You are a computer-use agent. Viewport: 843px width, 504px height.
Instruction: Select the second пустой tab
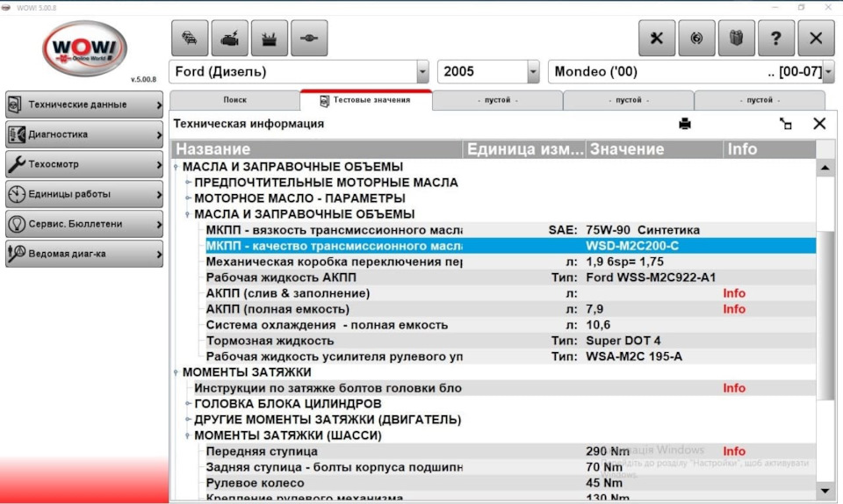coord(629,100)
